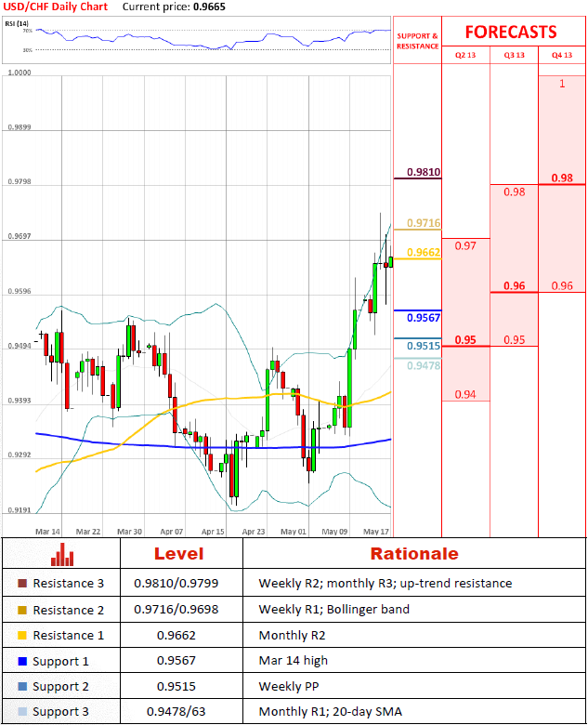Select the Q3 13 forecast column header
The height and width of the screenshot is (725, 588).
514,55
